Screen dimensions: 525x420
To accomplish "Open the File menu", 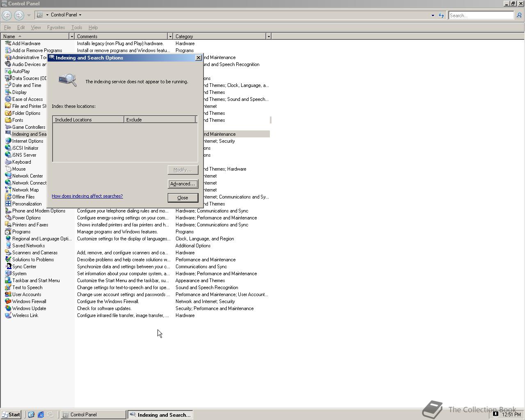I will [x=7, y=27].
